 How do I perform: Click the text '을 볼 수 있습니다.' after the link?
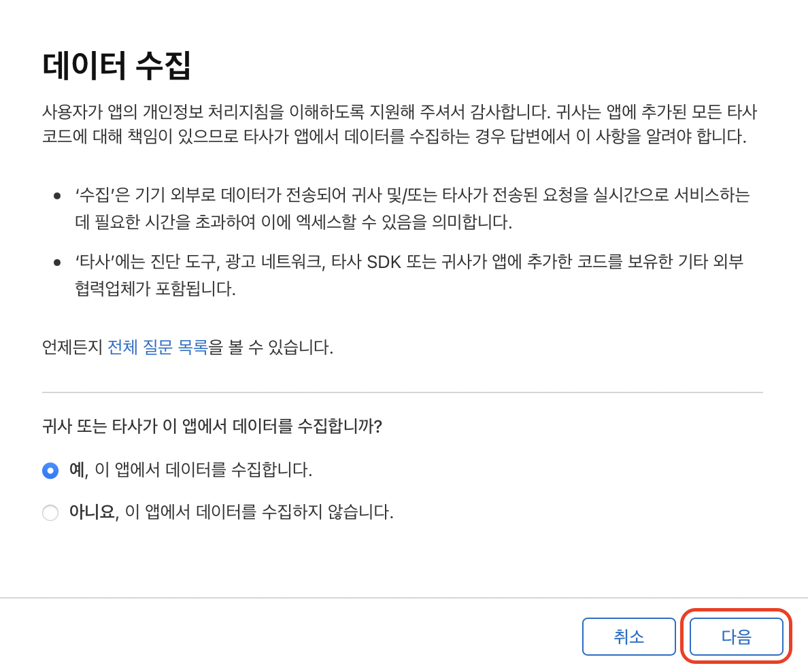point(271,348)
